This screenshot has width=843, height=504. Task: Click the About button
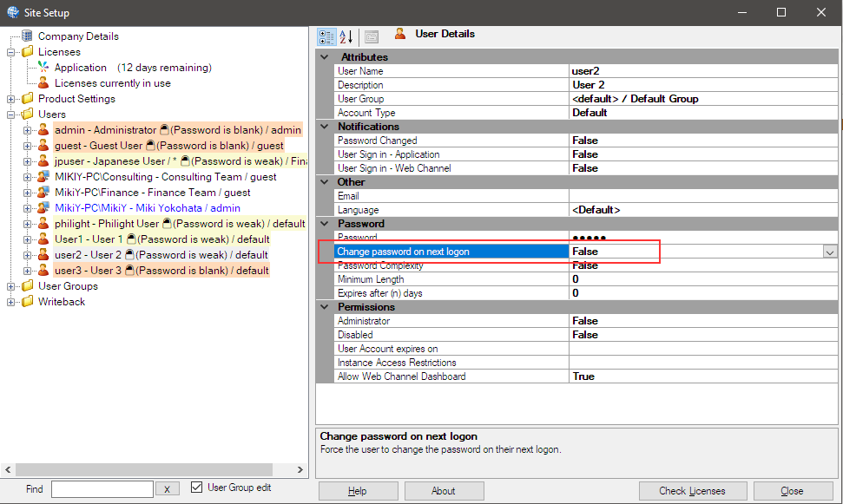445,491
